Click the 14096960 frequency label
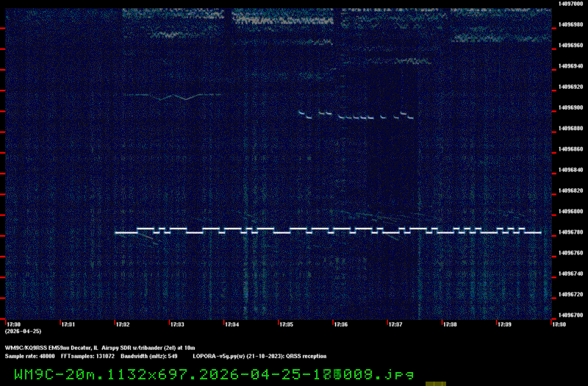The width and height of the screenshot is (588, 386). 571,46
